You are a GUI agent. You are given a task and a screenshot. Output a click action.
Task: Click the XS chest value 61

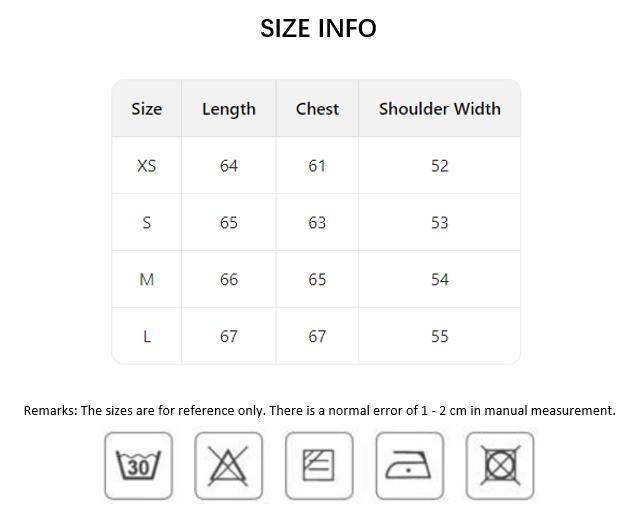(317, 166)
